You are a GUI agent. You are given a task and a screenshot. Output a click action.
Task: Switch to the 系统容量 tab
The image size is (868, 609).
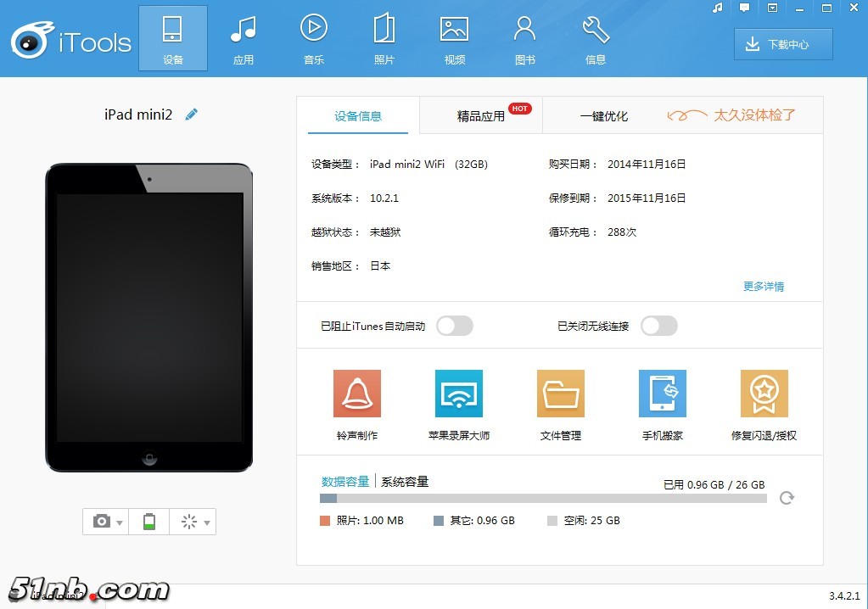[x=405, y=482]
